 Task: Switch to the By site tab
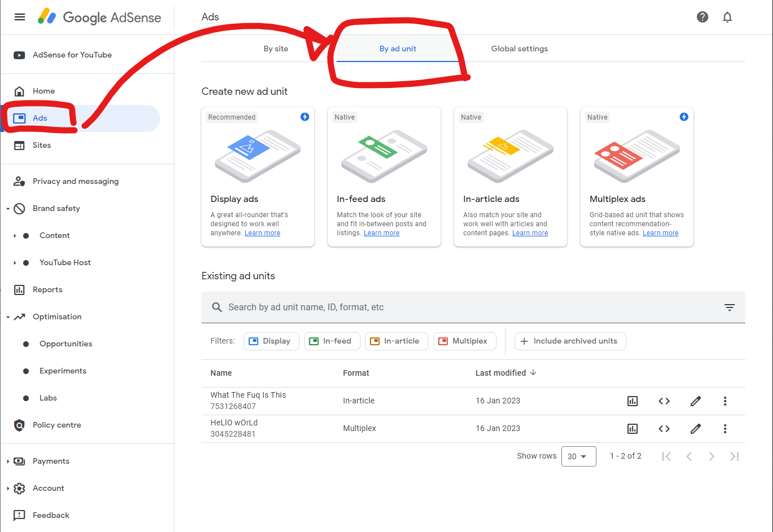tap(276, 49)
